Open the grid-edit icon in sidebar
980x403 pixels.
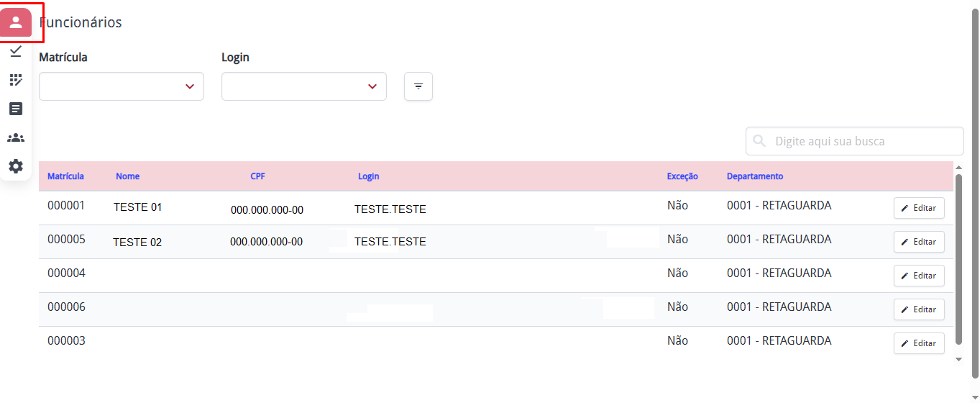(x=16, y=80)
